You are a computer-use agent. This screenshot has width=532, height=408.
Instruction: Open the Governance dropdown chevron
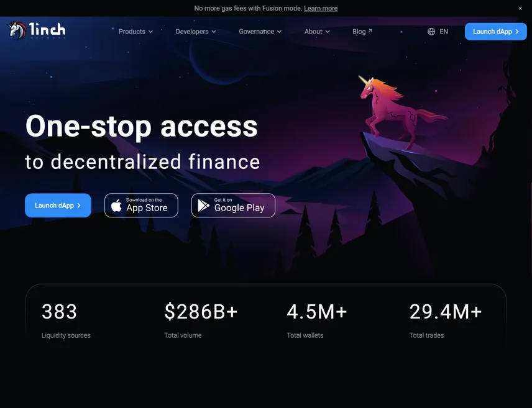pyautogui.click(x=279, y=32)
